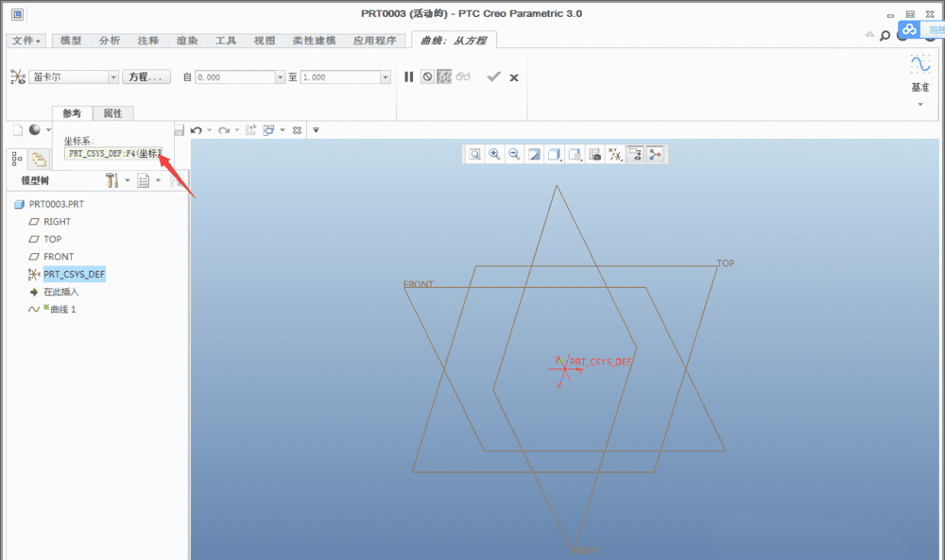945x560 pixels.
Task: Click the gray sphere appearance icon
Action: [x=35, y=129]
